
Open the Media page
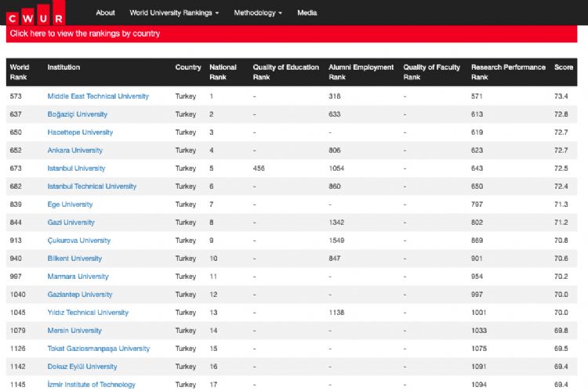click(x=307, y=13)
